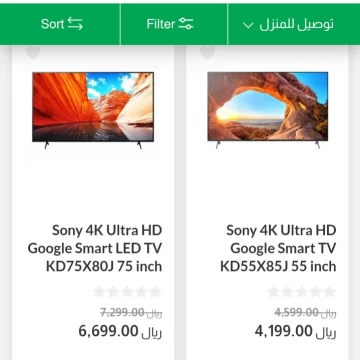Open the Filter menu
This screenshot has width=360, height=360.
pos(174,24)
